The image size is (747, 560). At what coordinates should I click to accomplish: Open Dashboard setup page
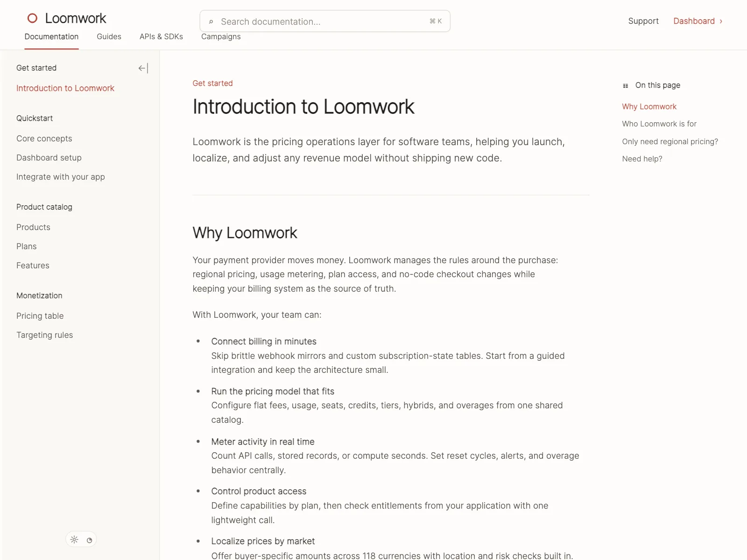pos(49,158)
